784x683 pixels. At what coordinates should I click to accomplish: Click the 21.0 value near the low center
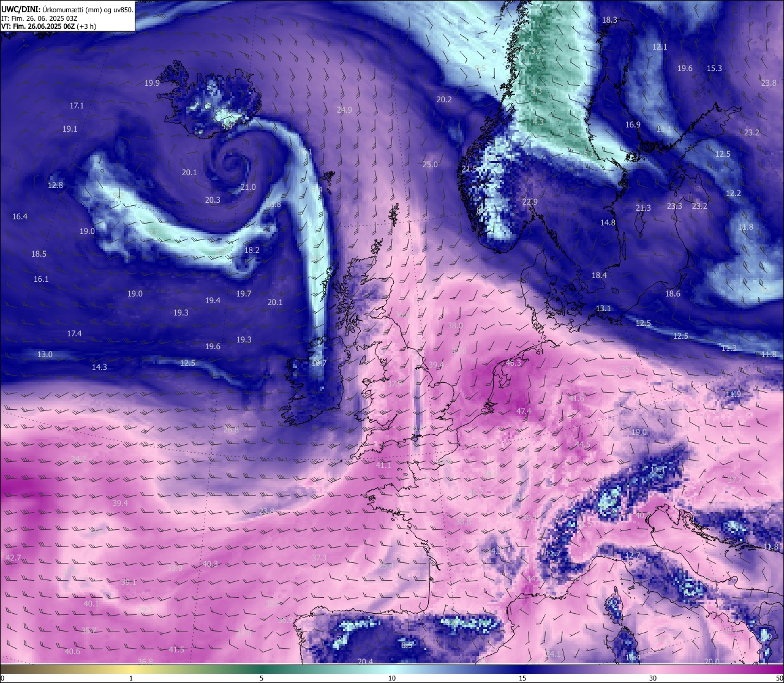[x=248, y=187]
